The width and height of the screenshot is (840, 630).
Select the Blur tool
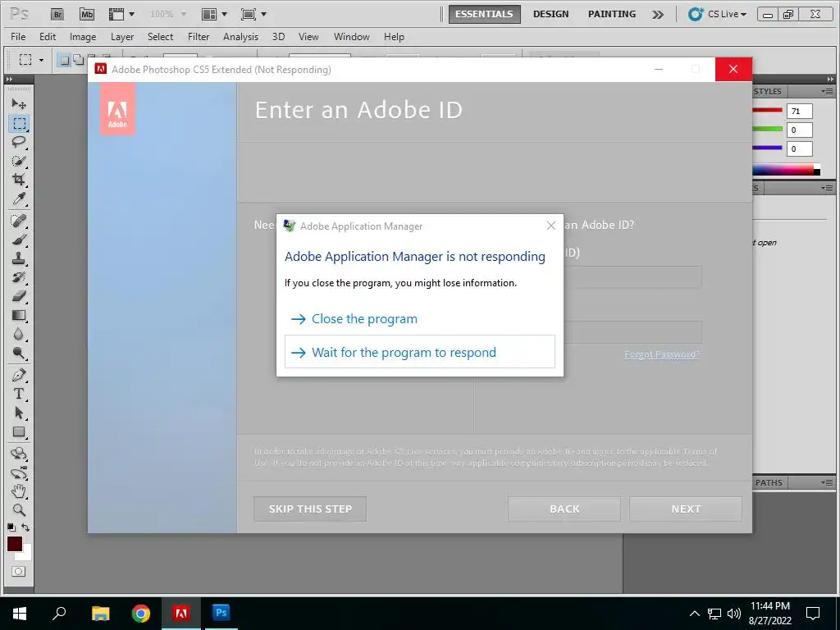pos(19,335)
